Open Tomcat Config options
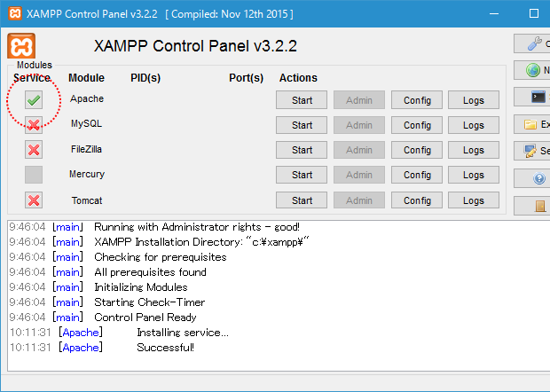Image resolution: width=550 pixels, height=392 pixels. 417,200
